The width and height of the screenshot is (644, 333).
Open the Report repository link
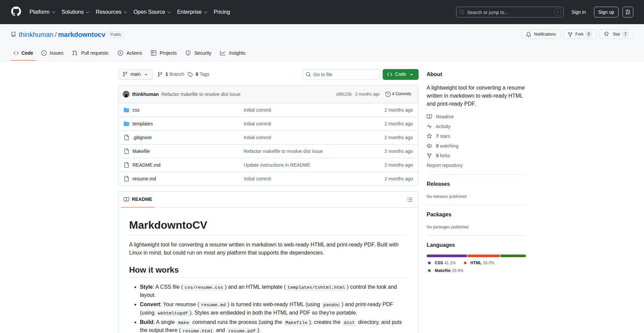[x=444, y=165]
